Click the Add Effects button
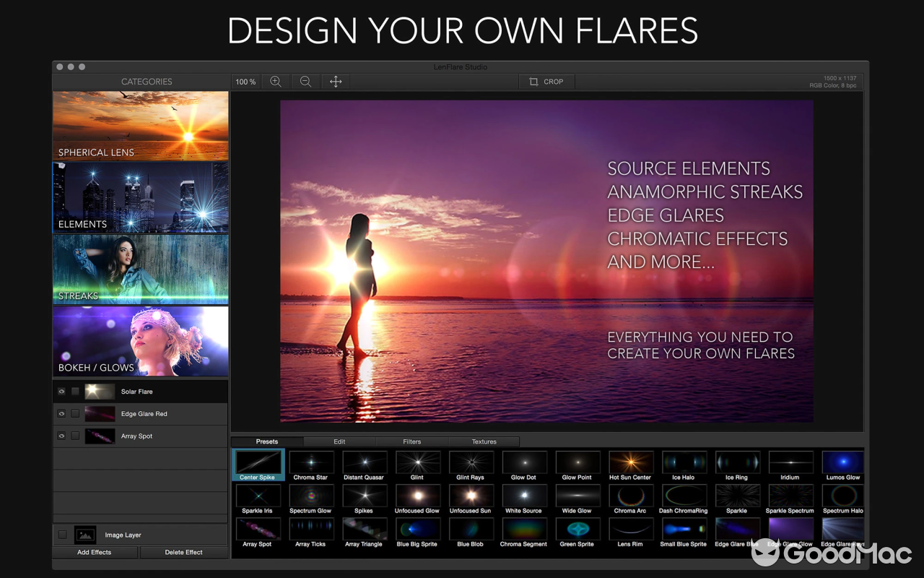This screenshot has width=924, height=578. click(x=95, y=552)
